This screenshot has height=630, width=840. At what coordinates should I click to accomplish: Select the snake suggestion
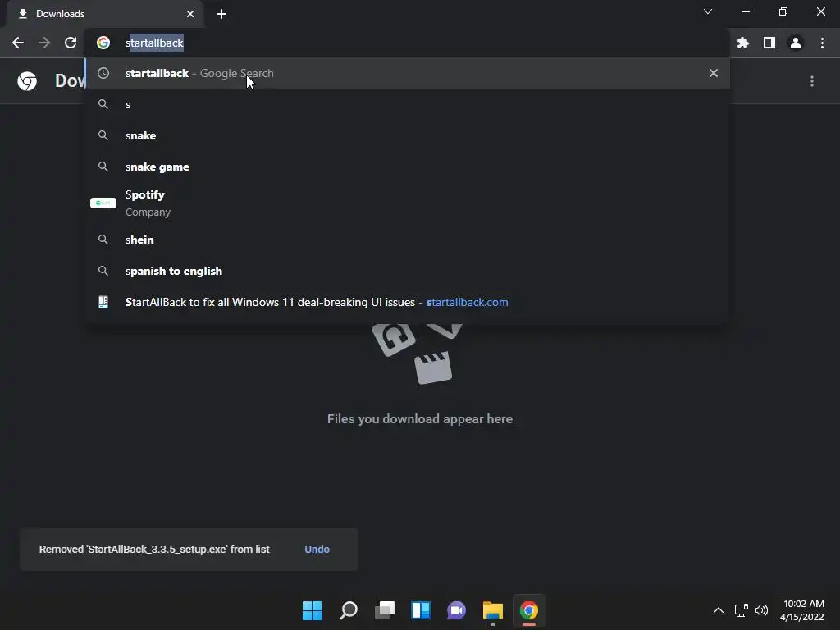pos(407,135)
